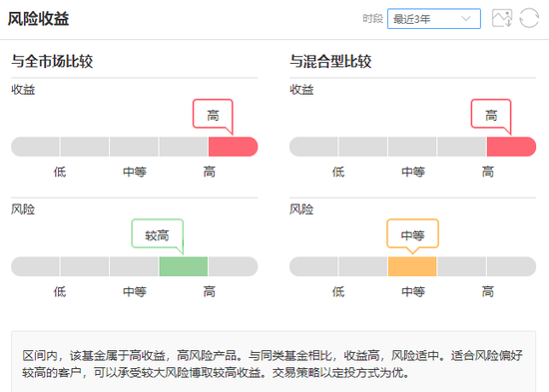The height and width of the screenshot is (392, 549).
Task: Click the 低 label under full-market return bar
Action: point(60,172)
